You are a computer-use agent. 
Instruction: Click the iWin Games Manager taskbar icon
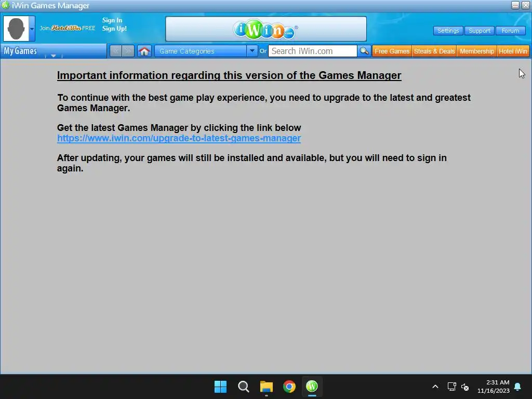click(x=312, y=387)
